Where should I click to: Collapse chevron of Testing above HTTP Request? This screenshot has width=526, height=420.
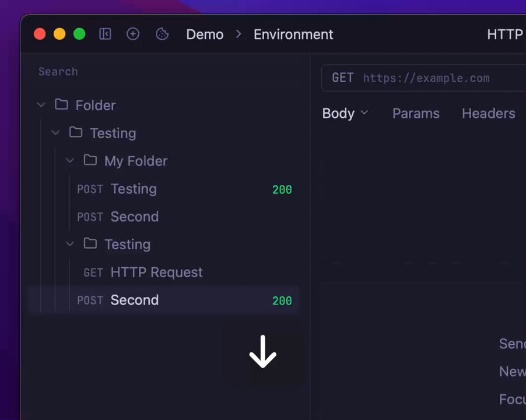point(70,244)
